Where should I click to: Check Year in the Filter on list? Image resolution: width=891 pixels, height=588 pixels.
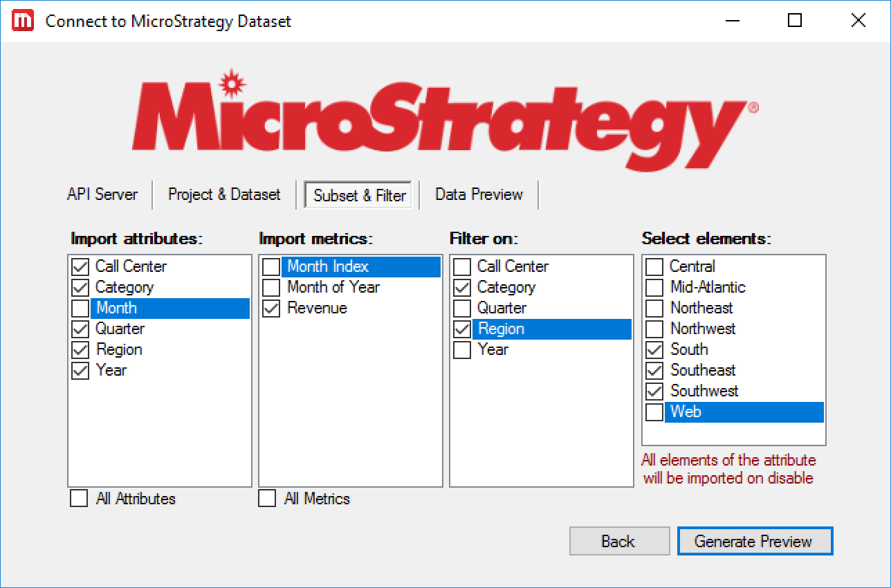tap(462, 349)
